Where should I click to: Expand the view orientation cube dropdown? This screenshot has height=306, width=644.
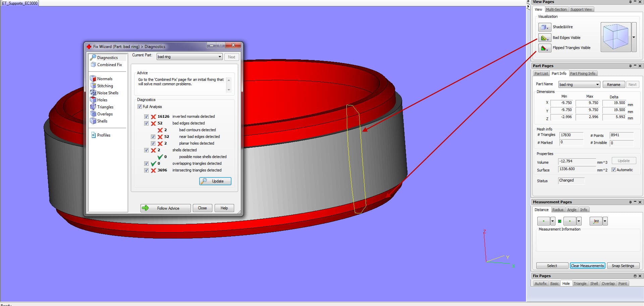pos(634,37)
